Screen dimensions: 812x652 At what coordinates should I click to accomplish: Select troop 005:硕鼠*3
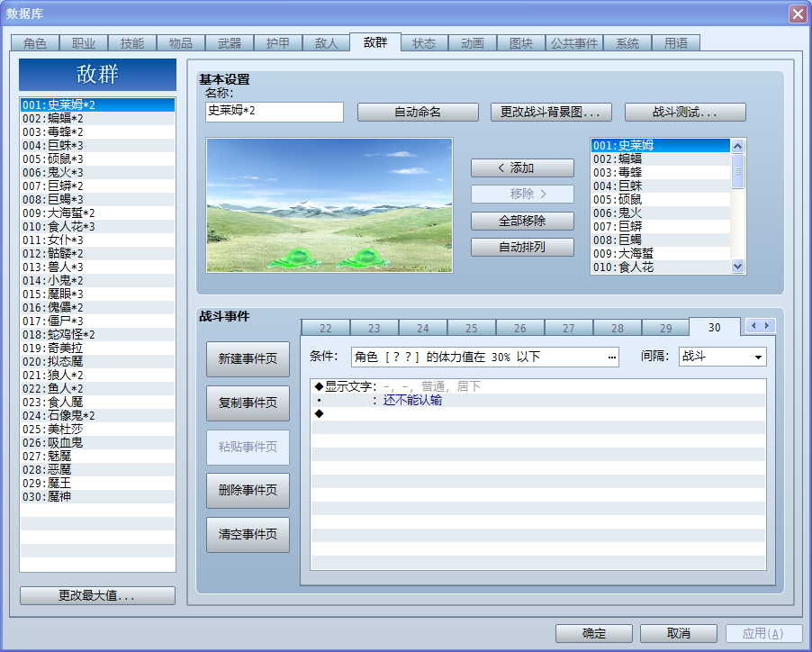(97, 159)
